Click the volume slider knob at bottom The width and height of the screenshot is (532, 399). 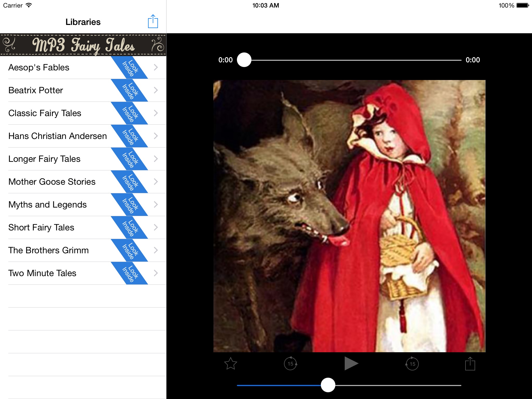(328, 385)
